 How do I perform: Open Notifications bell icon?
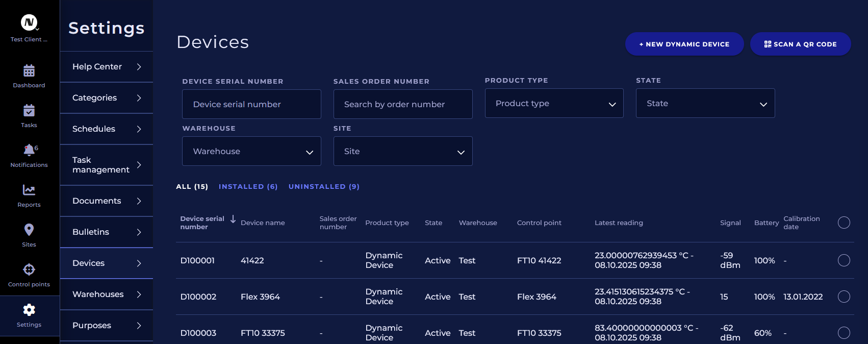29,150
